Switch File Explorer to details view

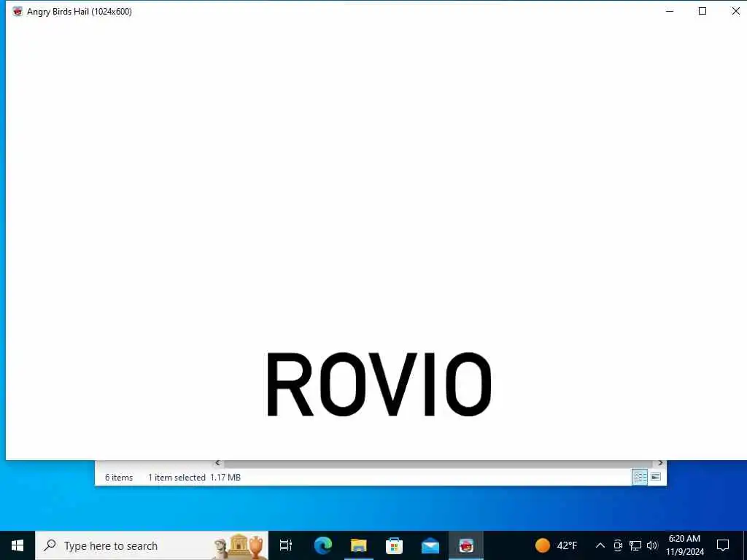click(x=639, y=477)
